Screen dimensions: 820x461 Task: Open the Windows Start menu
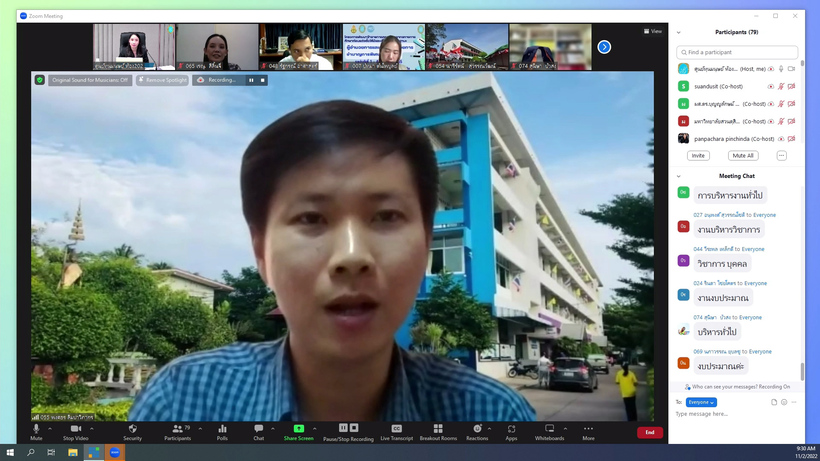click(10, 452)
